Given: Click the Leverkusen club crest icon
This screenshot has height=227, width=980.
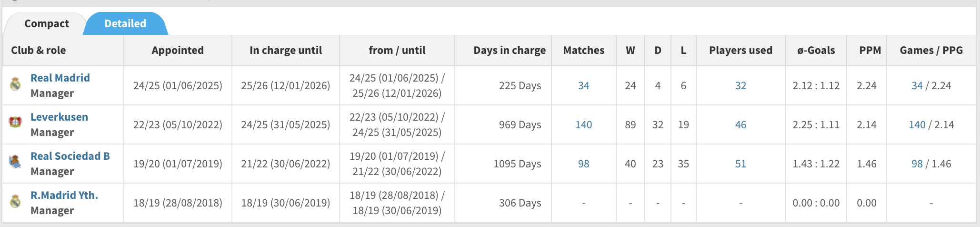Looking at the screenshot, I should point(15,123).
